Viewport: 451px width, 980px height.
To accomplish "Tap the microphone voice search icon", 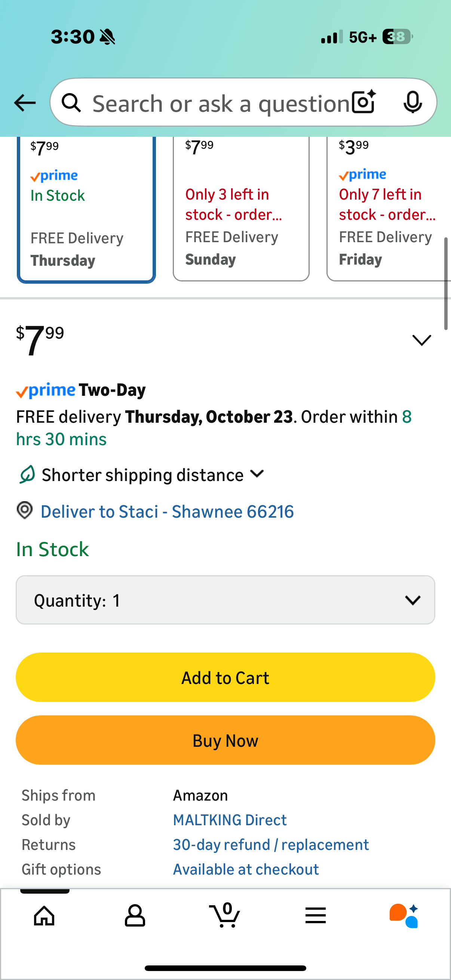I will click(x=412, y=102).
